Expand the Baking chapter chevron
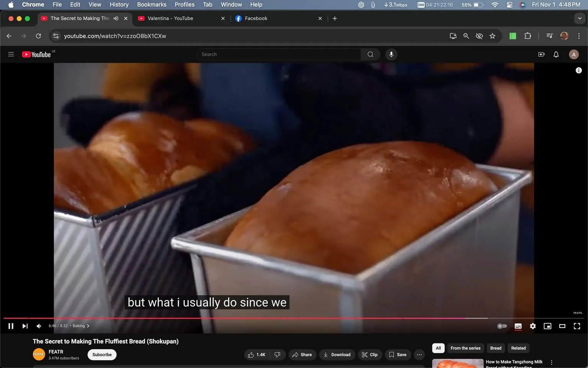Image resolution: width=588 pixels, height=368 pixels. 87,325
